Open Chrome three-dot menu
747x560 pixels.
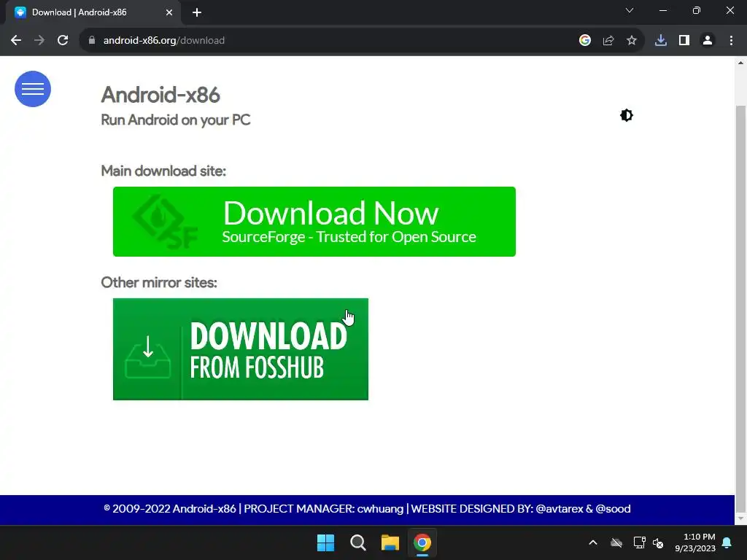[731, 41]
